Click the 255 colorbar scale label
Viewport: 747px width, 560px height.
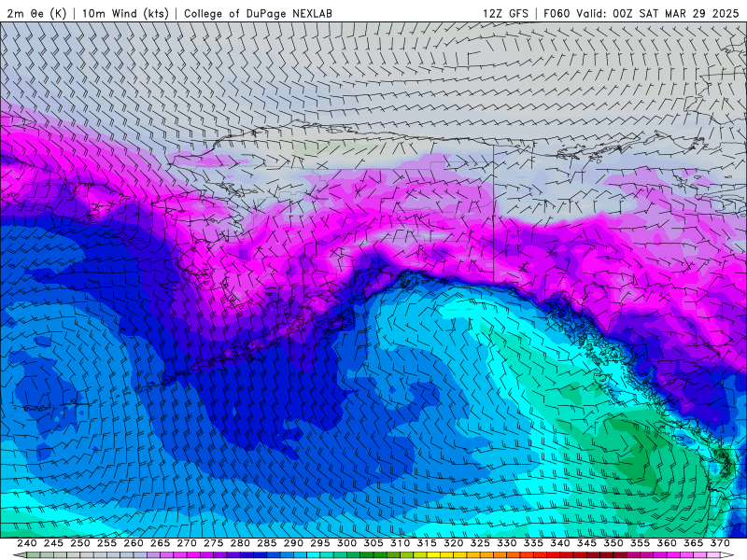tap(106, 543)
